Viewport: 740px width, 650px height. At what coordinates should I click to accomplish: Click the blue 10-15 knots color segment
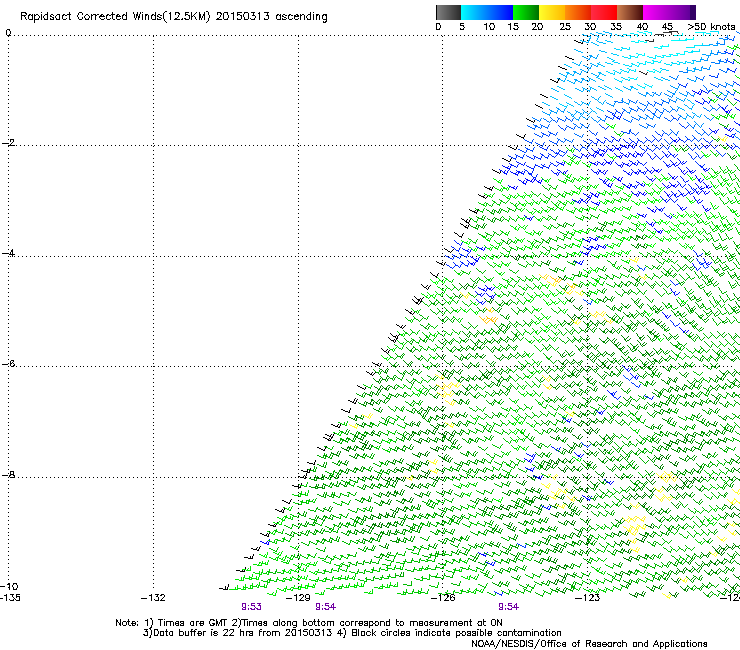point(500,12)
